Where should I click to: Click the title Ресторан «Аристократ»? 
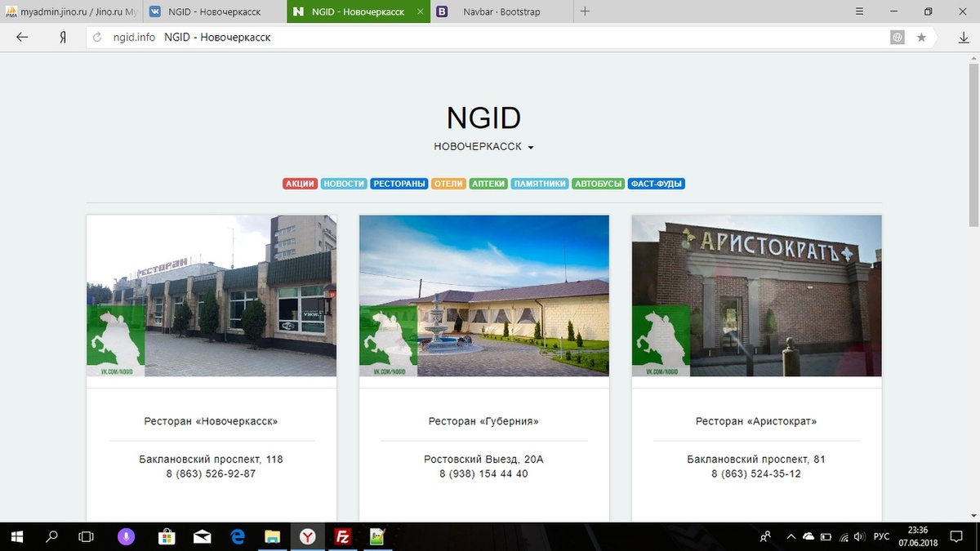(756, 421)
